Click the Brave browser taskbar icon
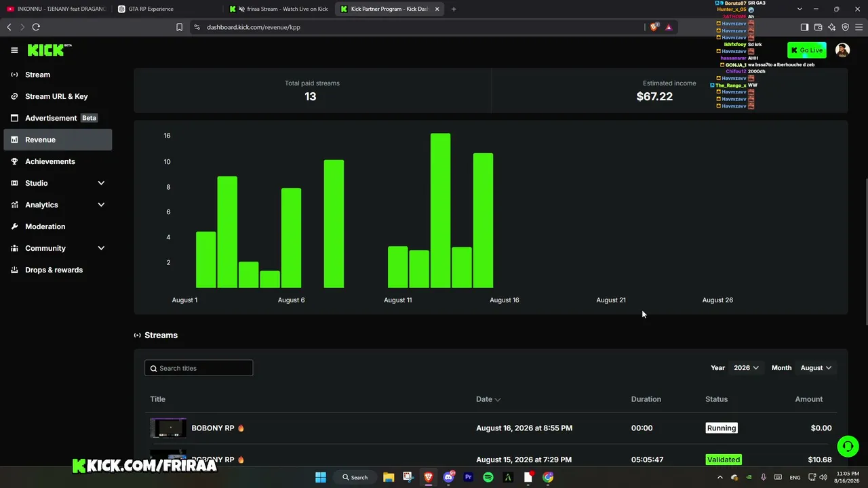868x488 pixels. tap(428, 477)
